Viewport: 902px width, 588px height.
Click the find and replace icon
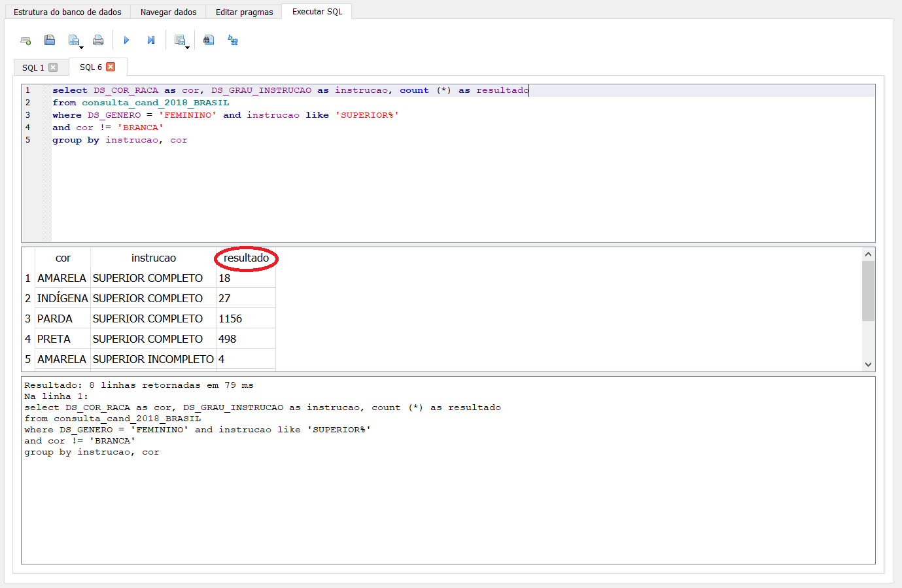coord(233,41)
